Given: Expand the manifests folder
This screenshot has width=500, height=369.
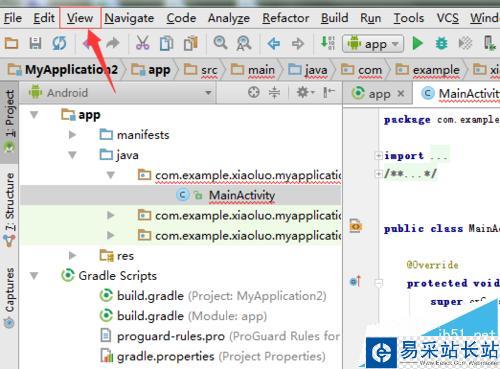Looking at the screenshot, I should click(72, 135).
